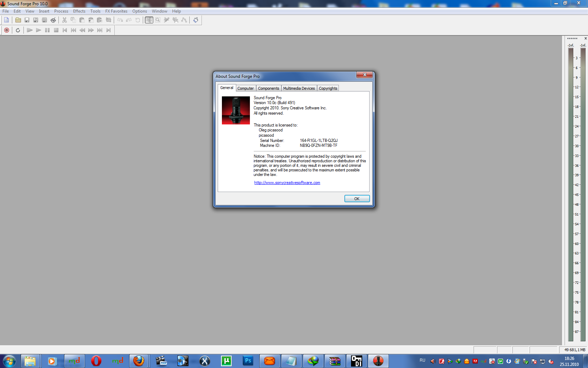The width and height of the screenshot is (588, 368).
Task: Switch to the Components tab
Action: point(268,88)
